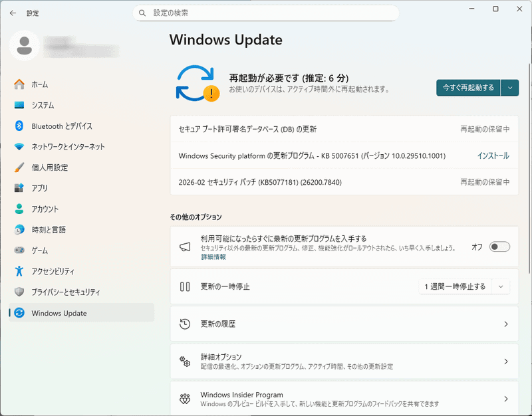The image size is (532, 416).
Task: Click その他のオプション section heading
Action: coord(196,217)
